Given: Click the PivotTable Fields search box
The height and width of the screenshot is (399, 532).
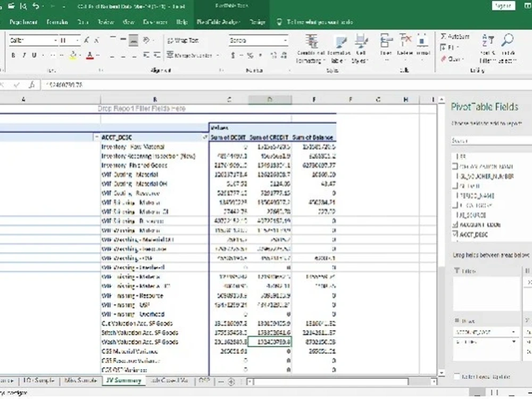Looking at the screenshot, I should (491, 140).
